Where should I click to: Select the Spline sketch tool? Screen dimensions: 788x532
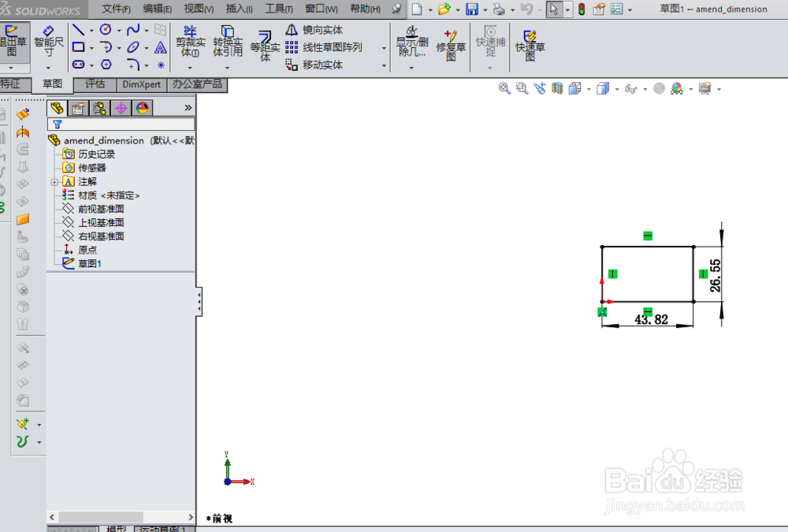pyautogui.click(x=132, y=30)
